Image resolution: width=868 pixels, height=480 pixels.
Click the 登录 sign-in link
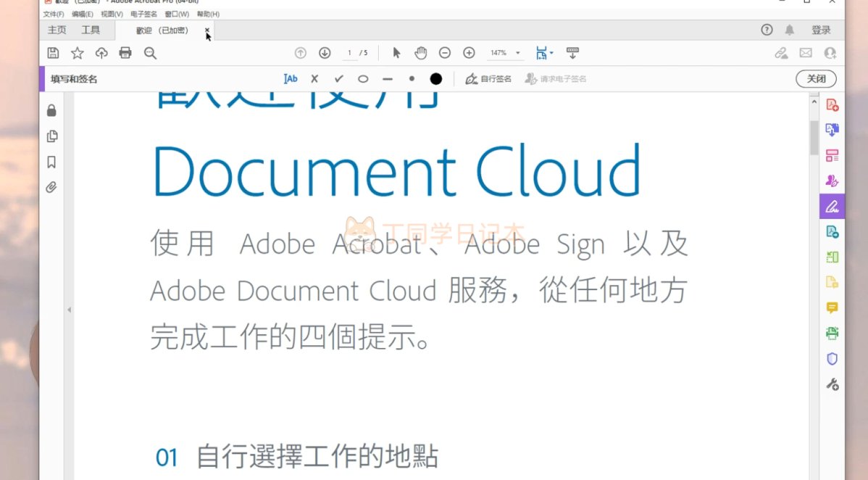tap(821, 30)
